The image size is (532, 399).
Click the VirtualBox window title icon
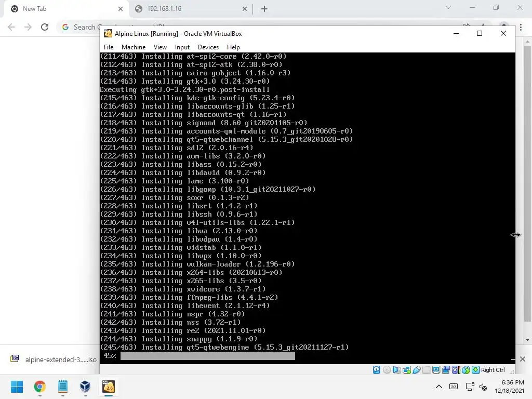coord(108,33)
